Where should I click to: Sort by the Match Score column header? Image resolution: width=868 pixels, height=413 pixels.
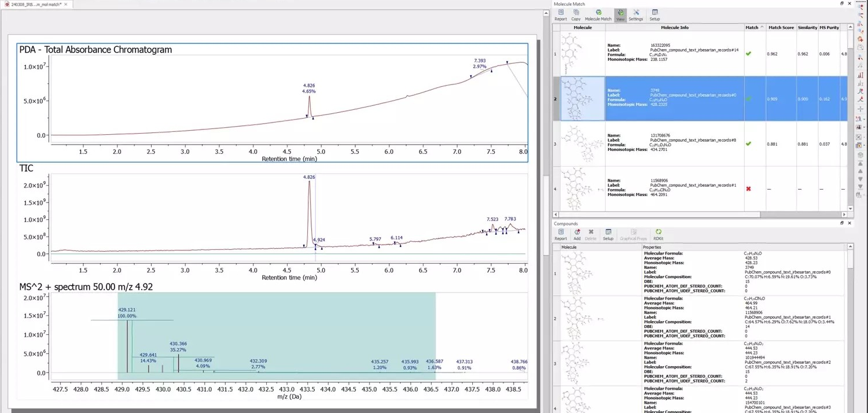[781, 27]
